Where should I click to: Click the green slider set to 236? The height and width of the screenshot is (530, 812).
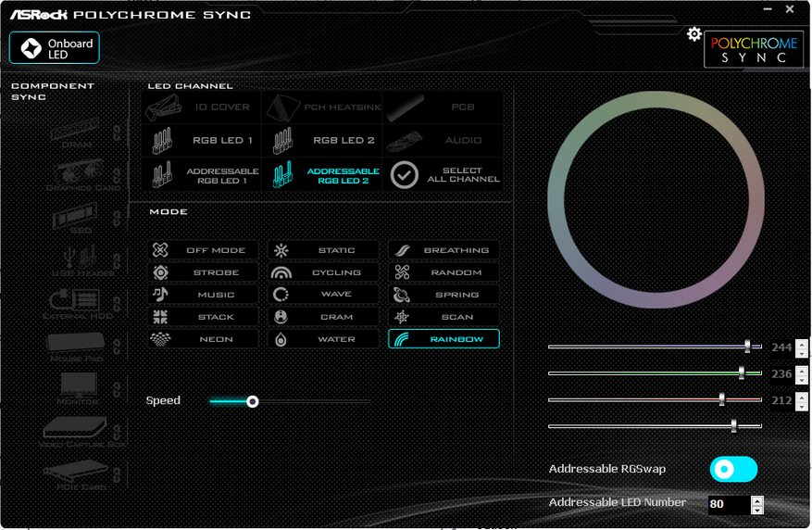coord(655,373)
